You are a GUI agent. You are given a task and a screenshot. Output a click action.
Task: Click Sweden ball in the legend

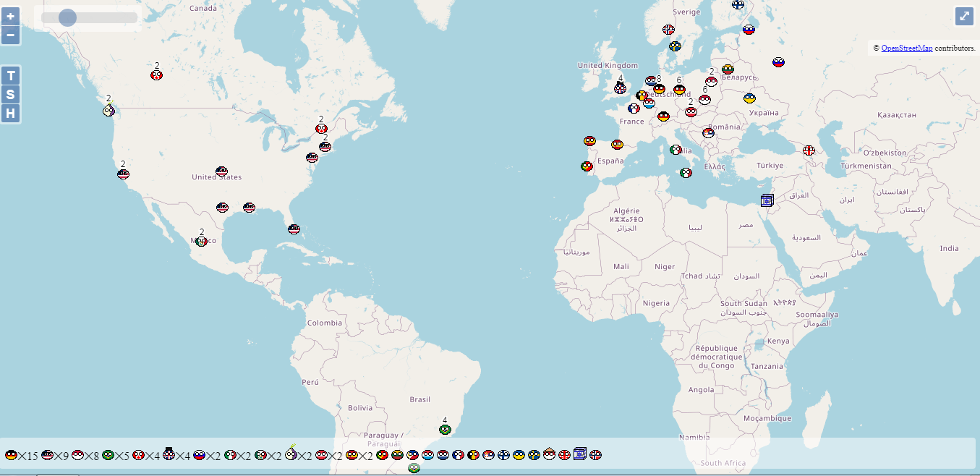pos(534,455)
